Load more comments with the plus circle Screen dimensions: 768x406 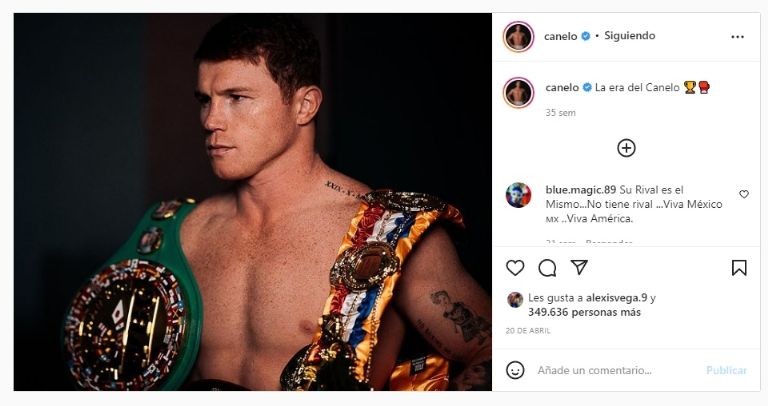[626, 148]
